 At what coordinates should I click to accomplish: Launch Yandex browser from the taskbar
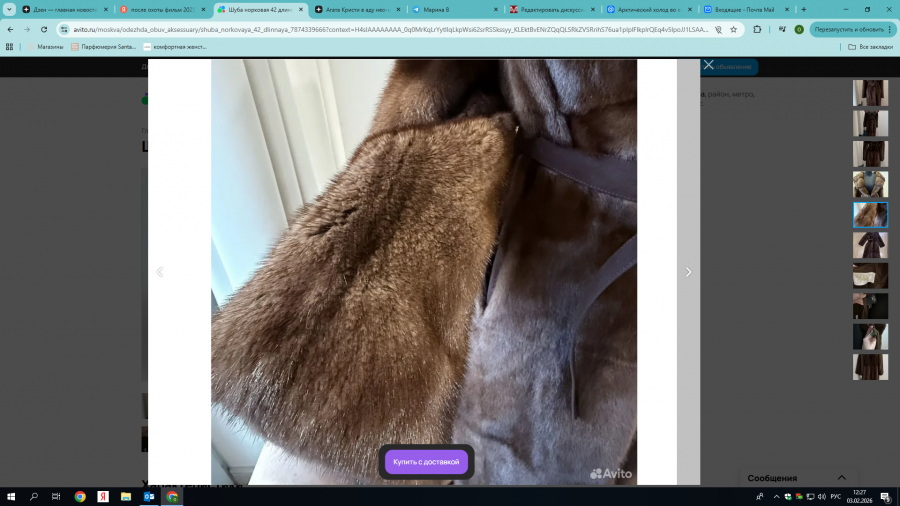[102, 496]
